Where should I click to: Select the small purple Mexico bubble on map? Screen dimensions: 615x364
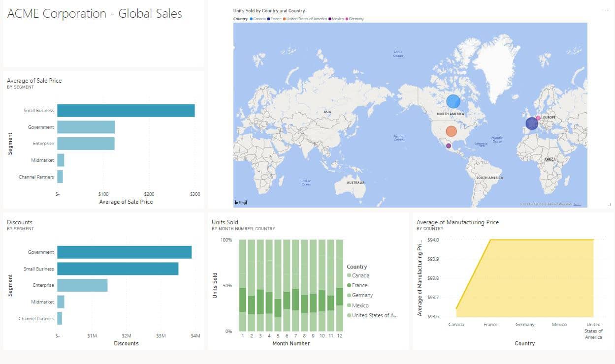[449, 146]
